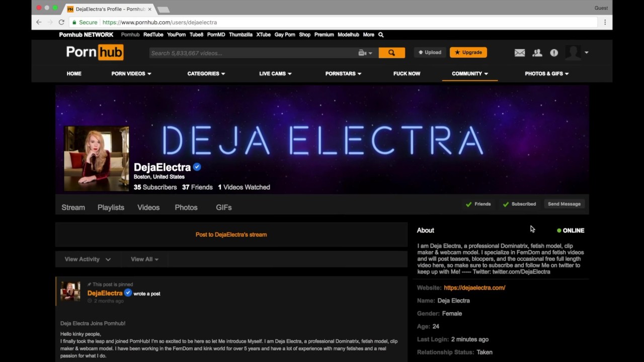Reload the page with browser refresh icon

coord(61,22)
